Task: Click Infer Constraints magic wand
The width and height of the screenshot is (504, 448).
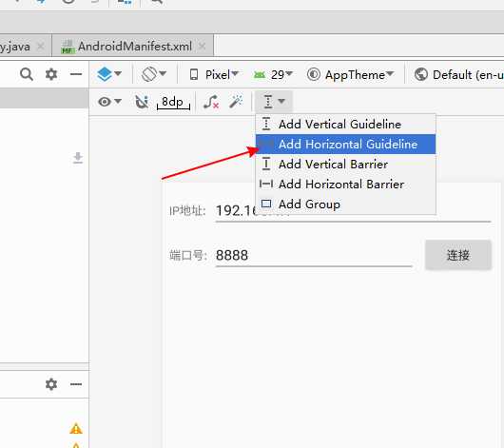Action: pyautogui.click(x=236, y=102)
